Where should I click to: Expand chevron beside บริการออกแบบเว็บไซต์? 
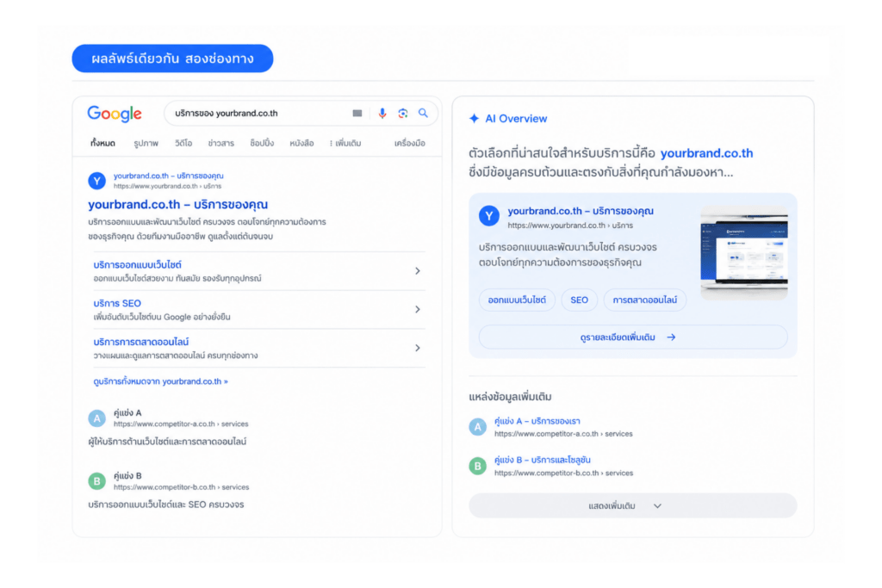[x=418, y=271]
